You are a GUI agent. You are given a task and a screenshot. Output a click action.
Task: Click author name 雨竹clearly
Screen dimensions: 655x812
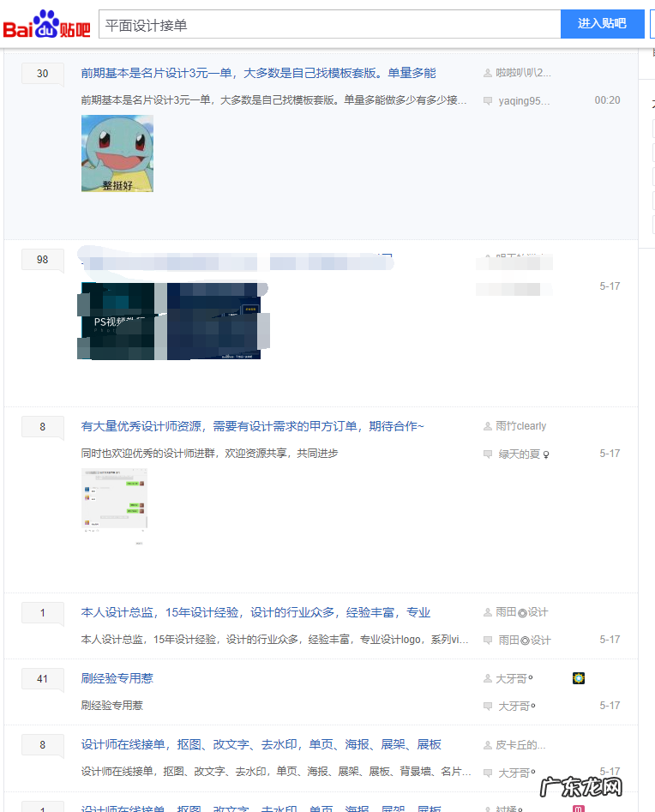coord(521,426)
